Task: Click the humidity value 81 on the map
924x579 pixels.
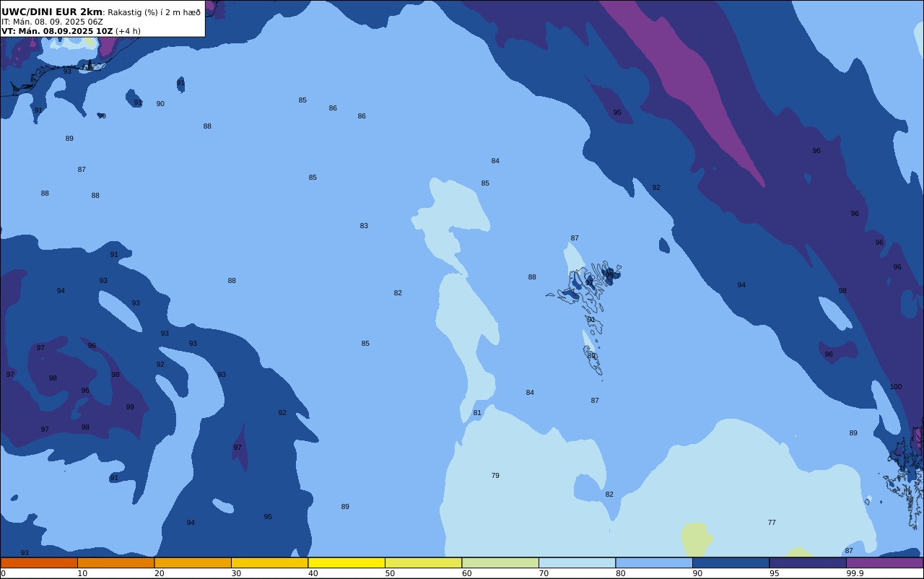Action: coord(477,413)
